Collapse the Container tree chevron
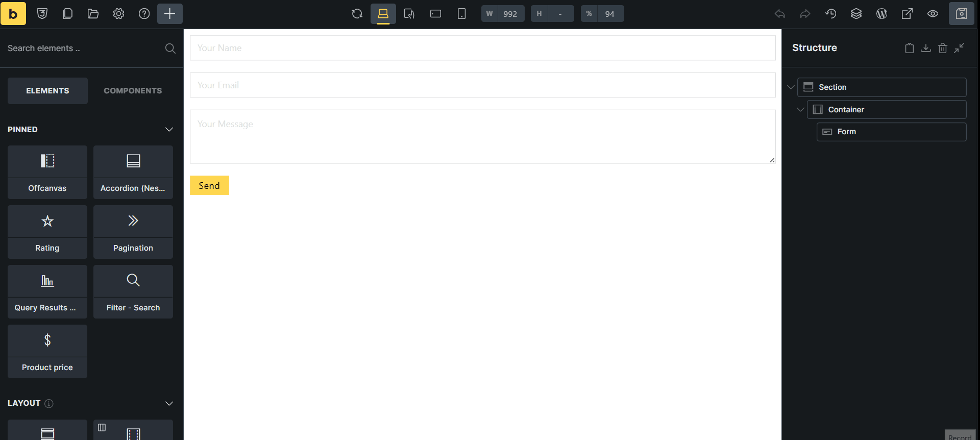 point(800,110)
